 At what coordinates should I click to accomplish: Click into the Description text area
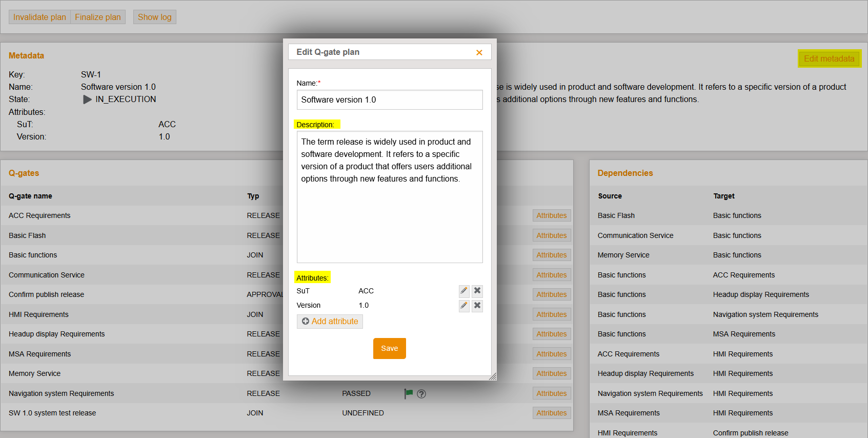pyautogui.click(x=390, y=197)
